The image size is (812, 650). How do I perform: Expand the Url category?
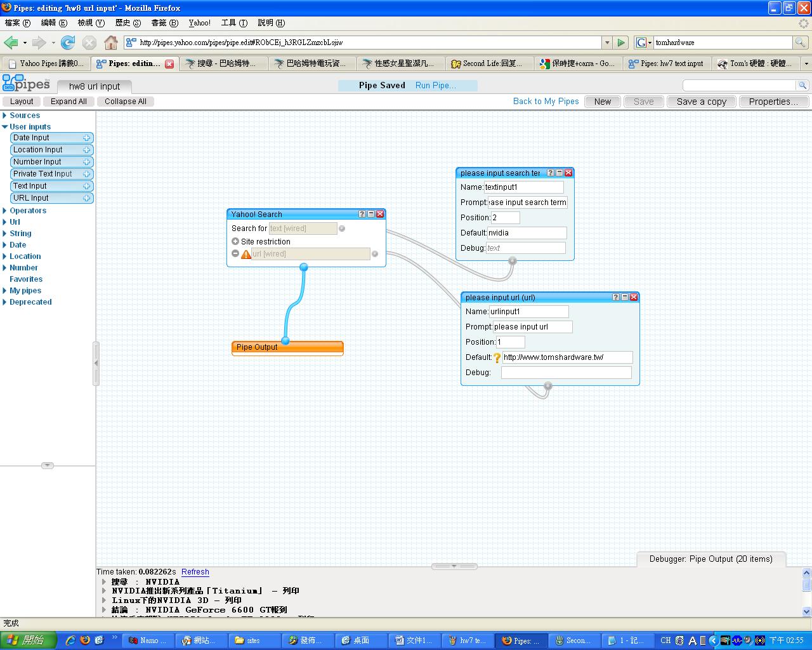5,222
